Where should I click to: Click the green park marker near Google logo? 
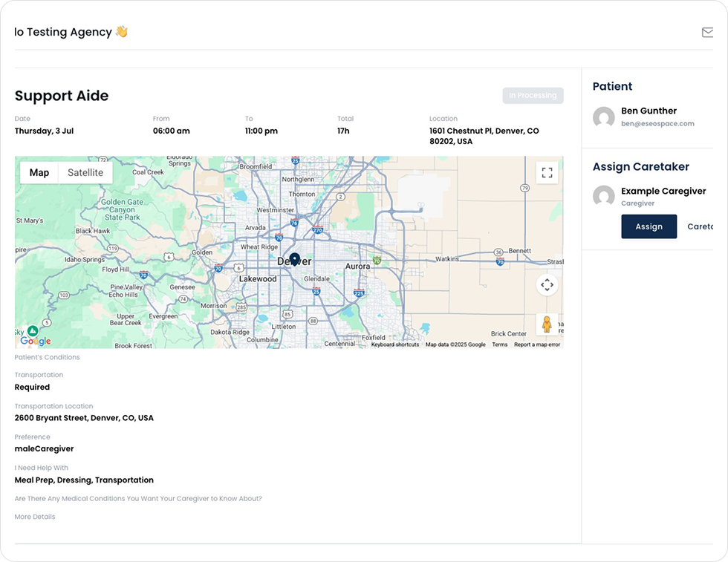click(x=33, y=331)
